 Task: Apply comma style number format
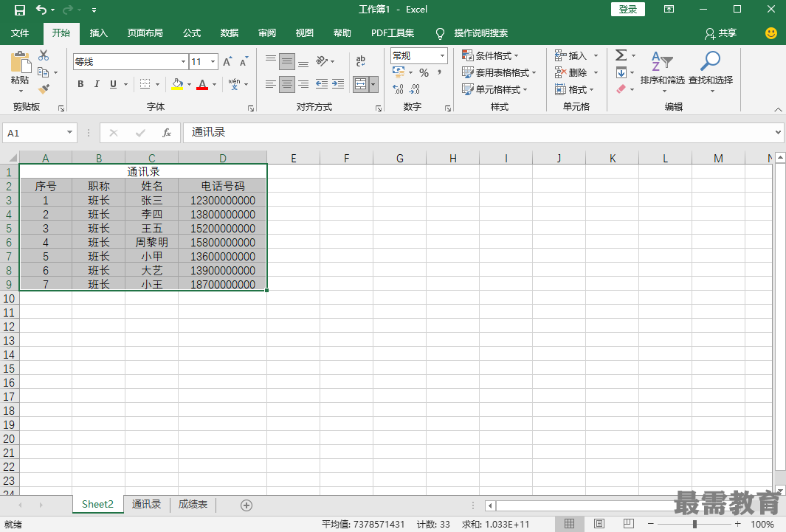point(440,72)
